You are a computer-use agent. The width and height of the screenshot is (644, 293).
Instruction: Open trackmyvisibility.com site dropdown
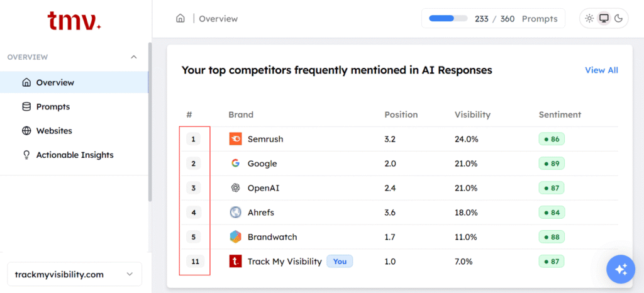coord(75,274)
